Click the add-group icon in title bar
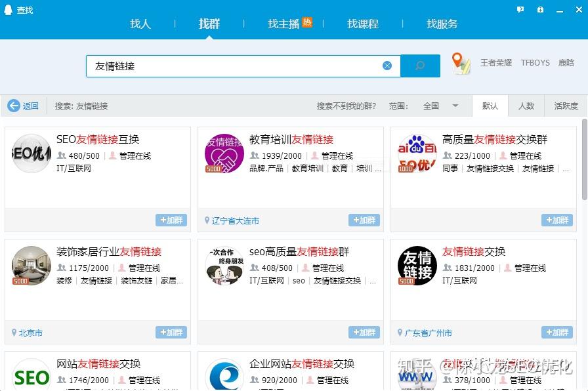 (540, 10)
